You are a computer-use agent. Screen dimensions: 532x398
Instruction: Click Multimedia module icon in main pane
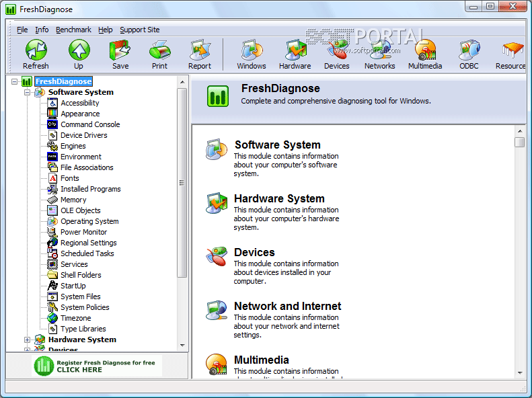click(x=217, y=364)
